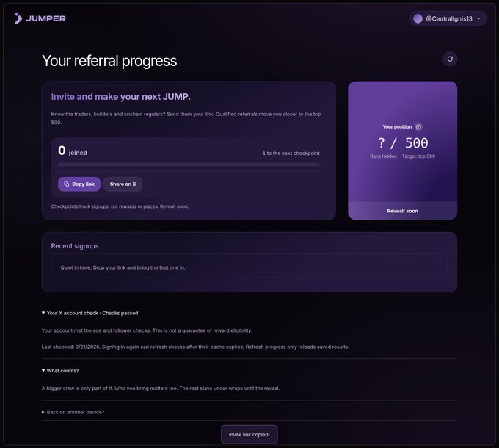Click the 0 joined counter
Viewport: 499px width, 448px height.
point(73,151)
